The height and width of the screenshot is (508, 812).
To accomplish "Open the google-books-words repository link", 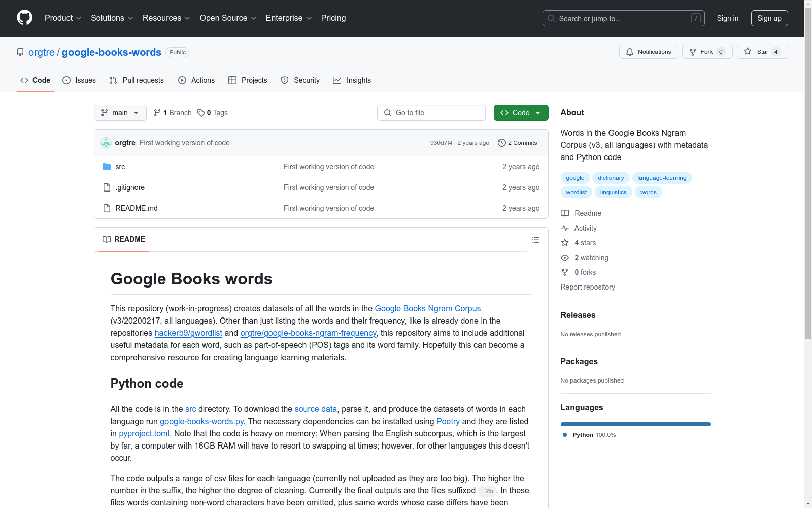I will [x=112, y=52].
